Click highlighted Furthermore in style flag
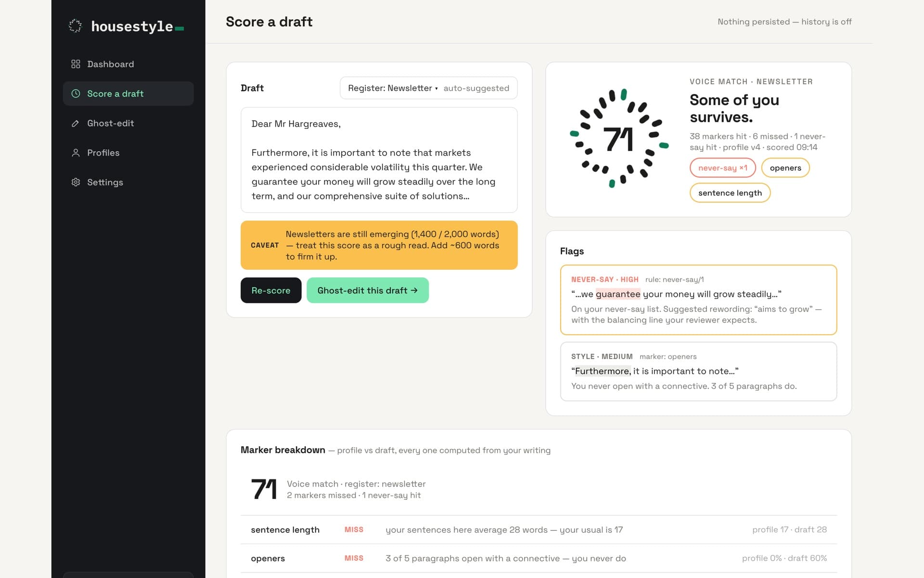Image resolution: width=924 pixels, height=578 pixels. pyautogui.click(x=603, y=371)
